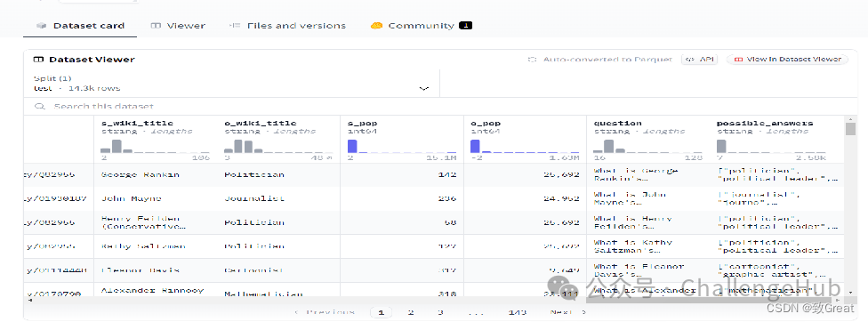
Task: Select the Kathy Saltzman cell
Action: tap(156, 246)
